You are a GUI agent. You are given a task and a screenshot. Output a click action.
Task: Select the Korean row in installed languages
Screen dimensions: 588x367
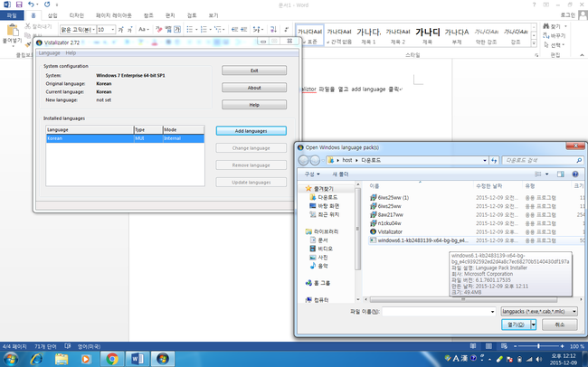click(125, 138)
